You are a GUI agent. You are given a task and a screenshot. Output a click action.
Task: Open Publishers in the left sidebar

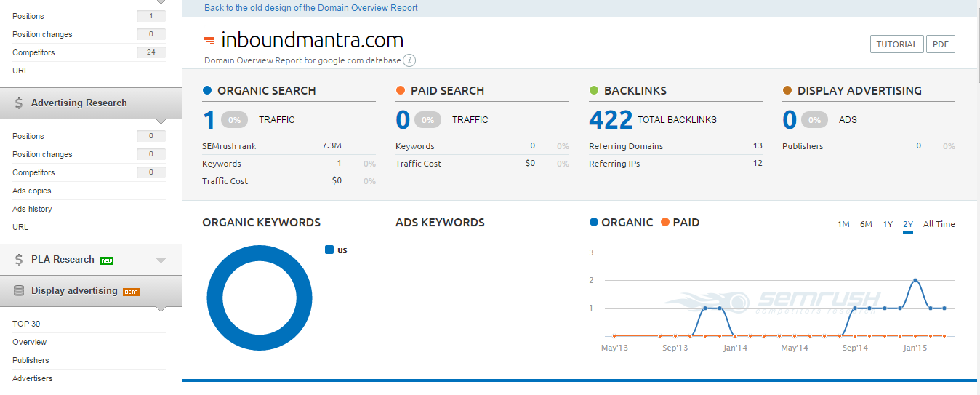click(31, 360)
